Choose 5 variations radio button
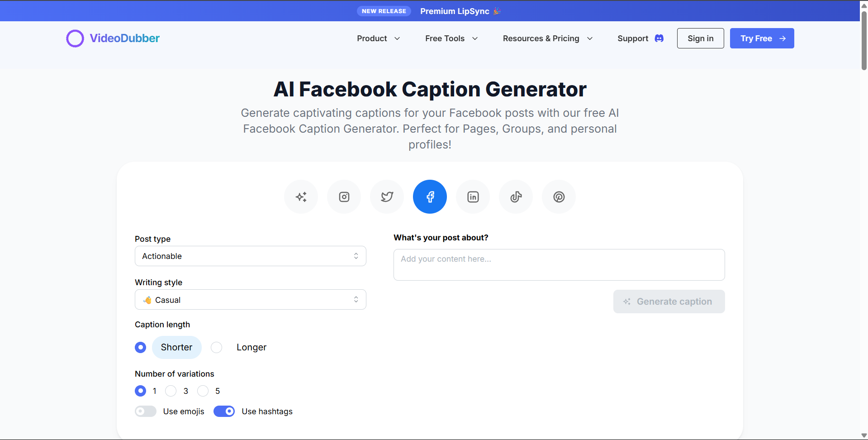Viewport: 868px width, 440px height. [203, 391]
